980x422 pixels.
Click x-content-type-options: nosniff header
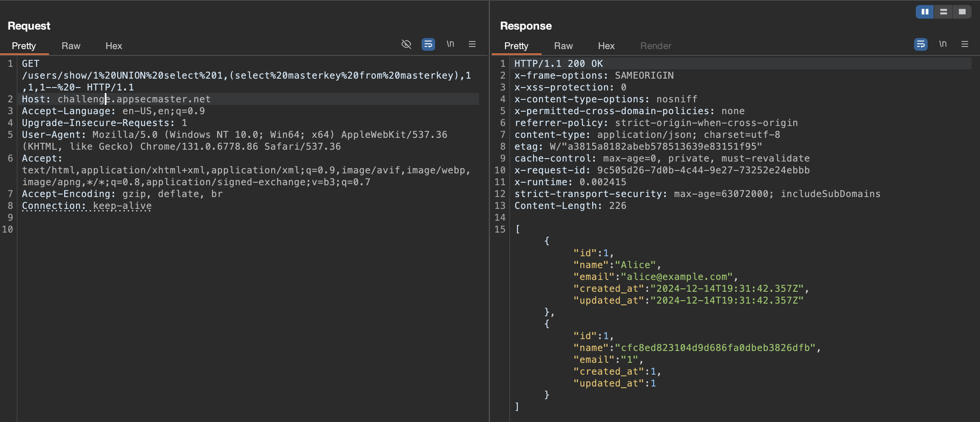pyautogui.click(x=606, y=99)
